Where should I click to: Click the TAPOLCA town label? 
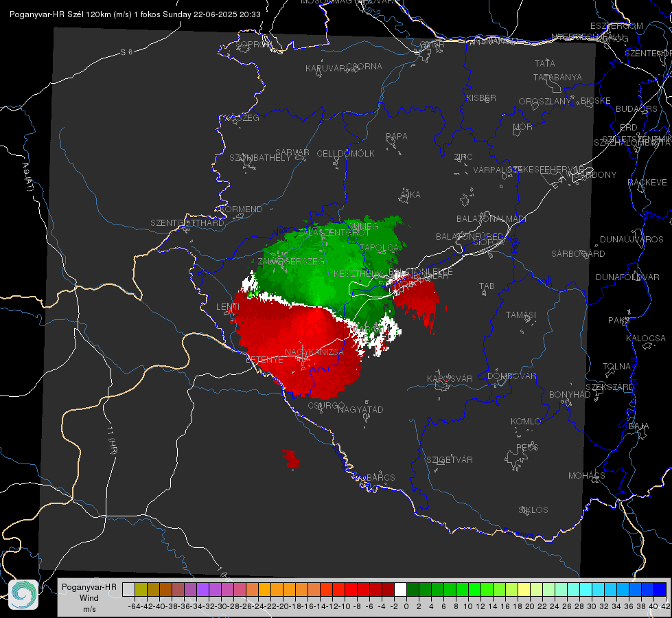pos(380,247)
